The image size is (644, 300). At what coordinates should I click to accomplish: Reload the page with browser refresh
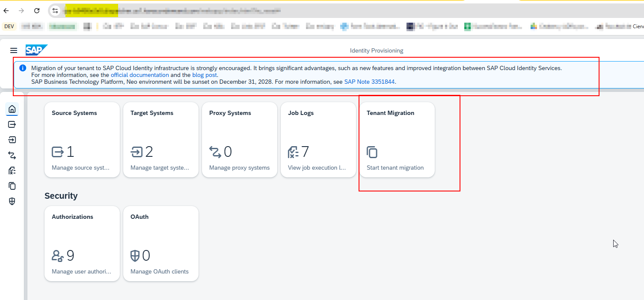pyautogui.click(x=37, y=11)
